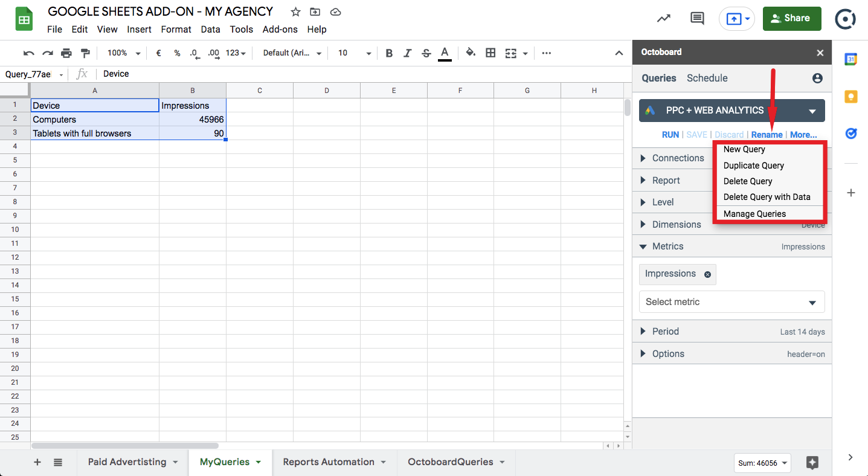Viewport: 868px width, 476px height.
Task: Switch to the Schedule tab
Action: click(707, 78)
